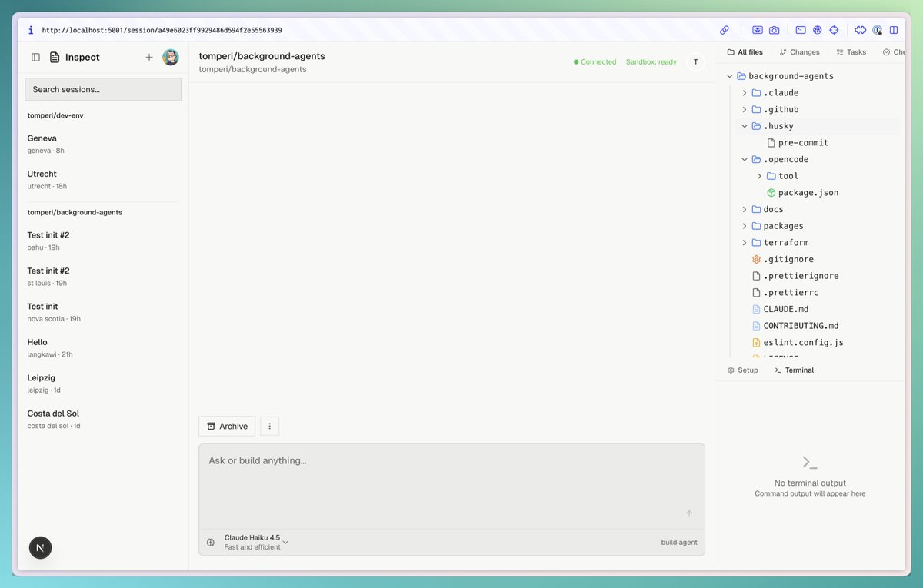Click the Archive button
Screen dimensions: 923x588
point(227,425)
